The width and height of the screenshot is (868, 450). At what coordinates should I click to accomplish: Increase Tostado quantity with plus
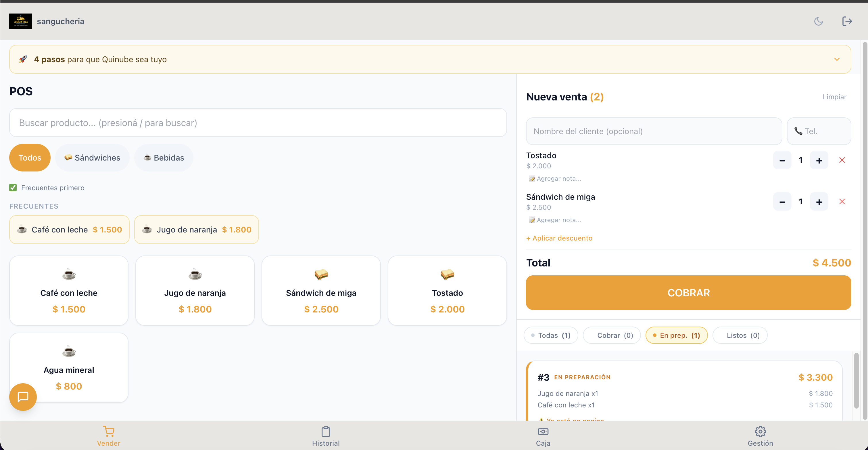pyautogui.click(x=819, y=160)
